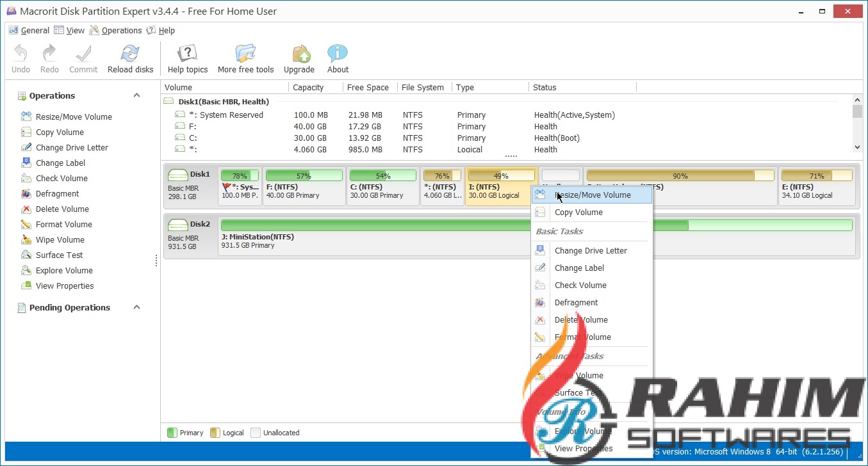The height and width of the screenshot is (466, 868).
Task: Click the Disk2 drive icon
Action: (177, 224)
